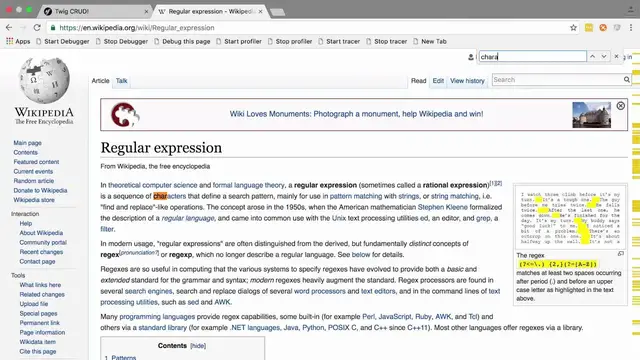640x360 pixels.
Task: Open the Wiki Loves Monuments banner link
Action: tap(356, 114)
